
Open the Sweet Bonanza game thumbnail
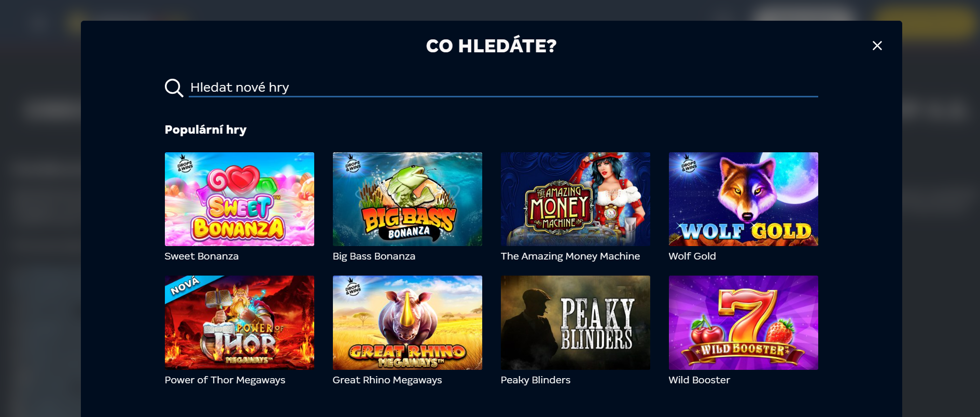pyautogui.click(x=239, y=199)
